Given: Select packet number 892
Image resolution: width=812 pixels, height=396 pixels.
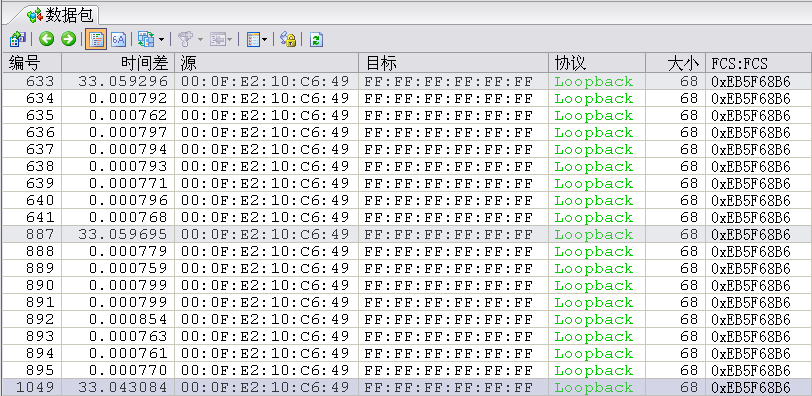Looking at the screenshot, I should (x=39, y=319).
